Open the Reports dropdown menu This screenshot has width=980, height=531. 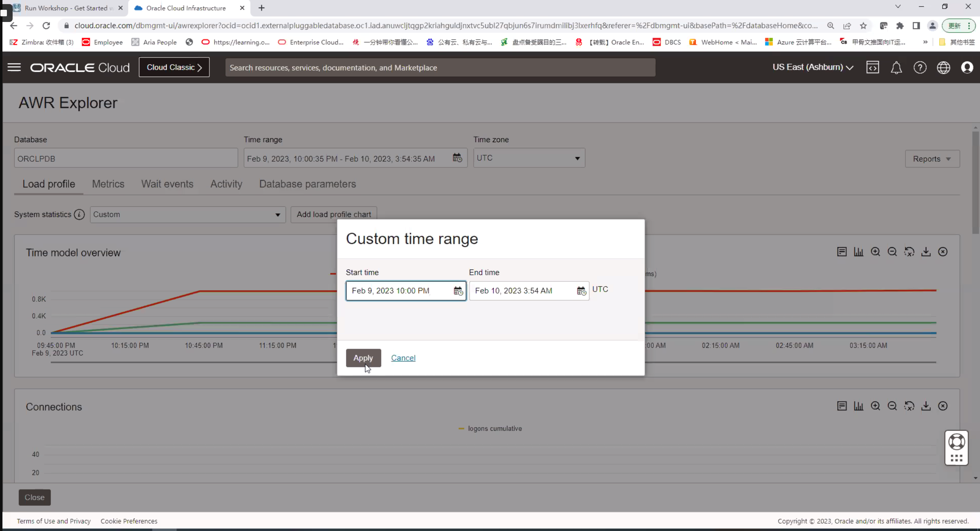tap(932, 159)
